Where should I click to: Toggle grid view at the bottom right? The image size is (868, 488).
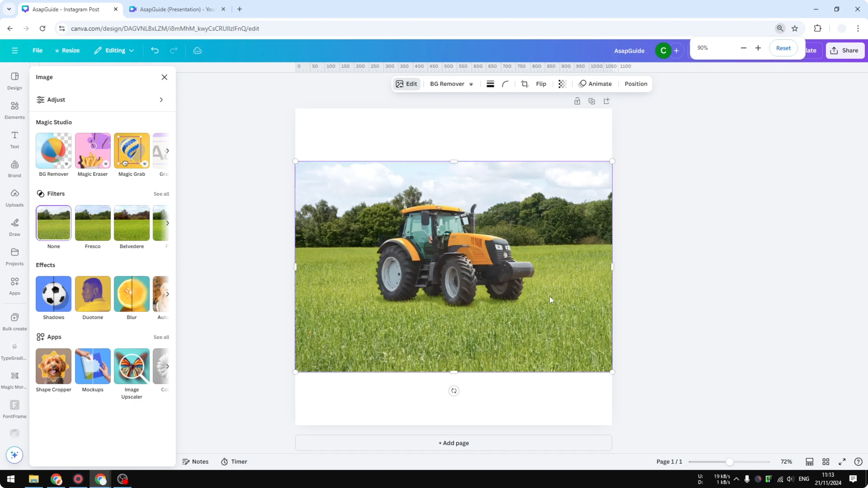(826, 461)
